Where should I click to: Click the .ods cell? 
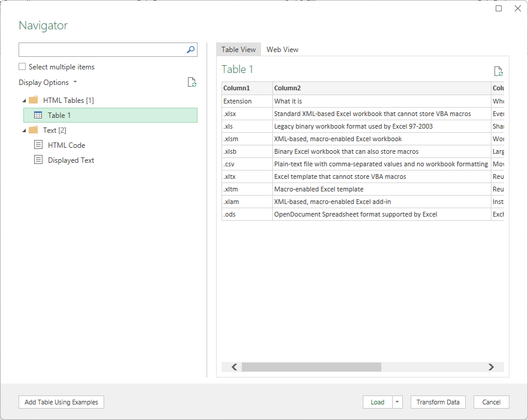247,214
